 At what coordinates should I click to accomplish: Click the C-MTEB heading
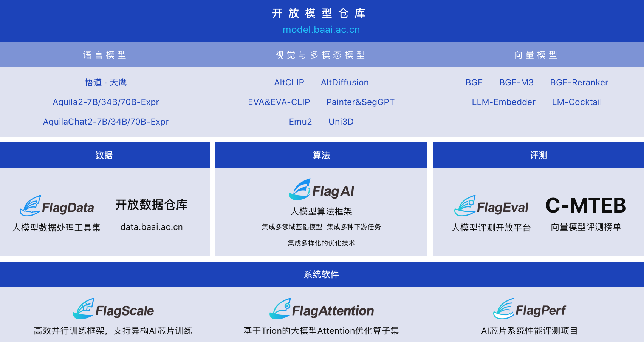586,205
